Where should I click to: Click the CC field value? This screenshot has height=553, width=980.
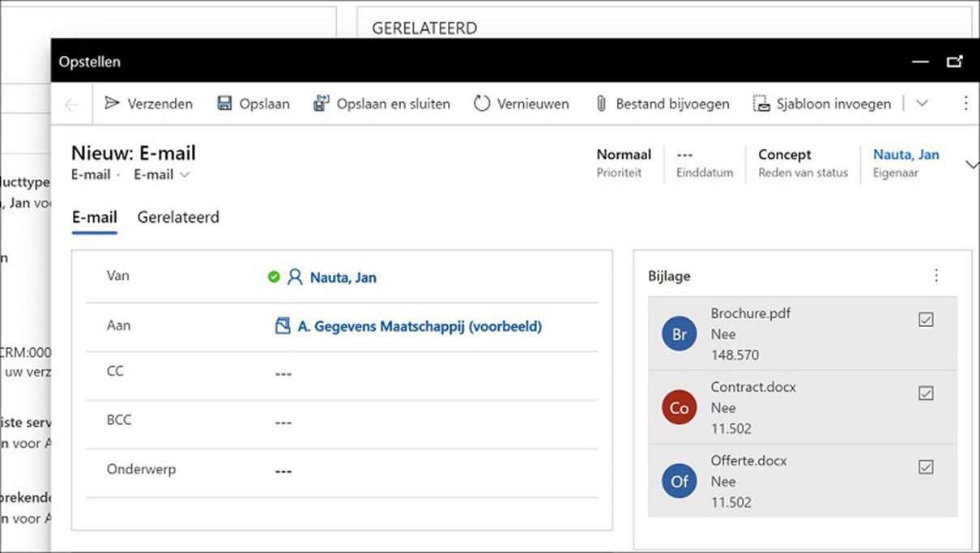pos(283,373)
